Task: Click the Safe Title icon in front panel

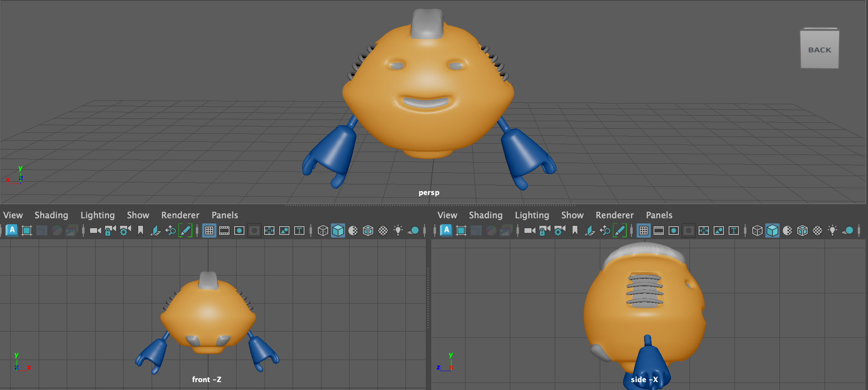Action: point(299,231)
